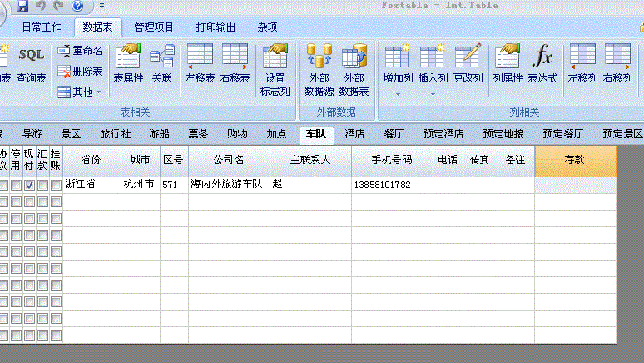Click the SQL 查询表 icon
The width and height of the screenshot is (644, 363).
(32, 64)
